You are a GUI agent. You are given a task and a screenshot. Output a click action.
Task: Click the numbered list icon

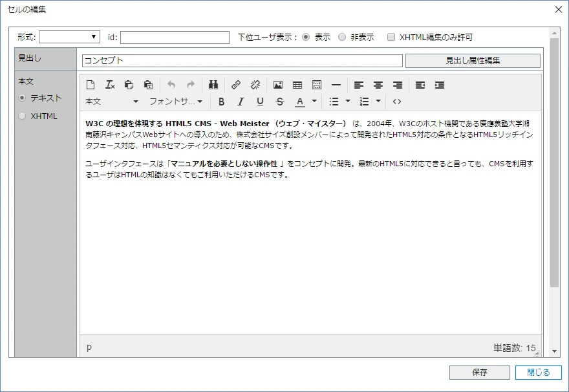click(364, 102)
